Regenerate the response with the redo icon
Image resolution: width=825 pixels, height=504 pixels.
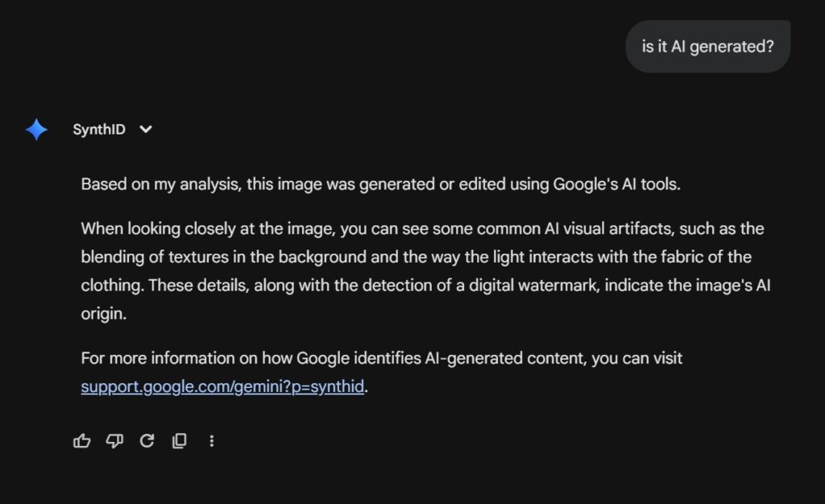(147, 440)
